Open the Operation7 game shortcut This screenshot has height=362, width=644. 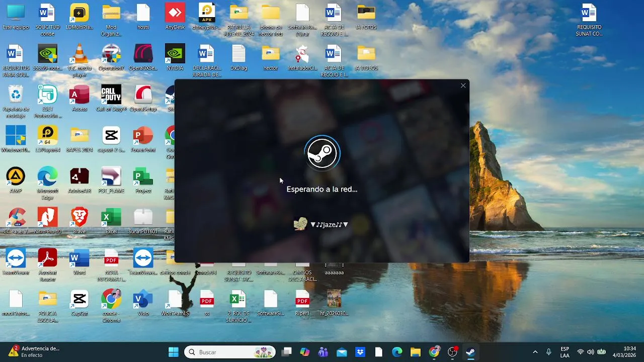pyautogui.click(x=111, y=58)
